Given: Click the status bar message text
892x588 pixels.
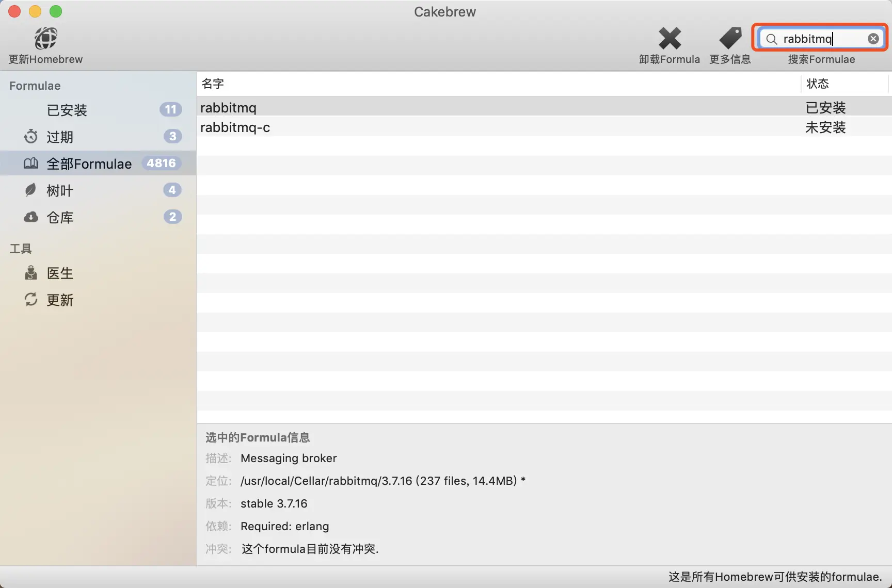Looking at the screenshot, I should coord(775,577).
